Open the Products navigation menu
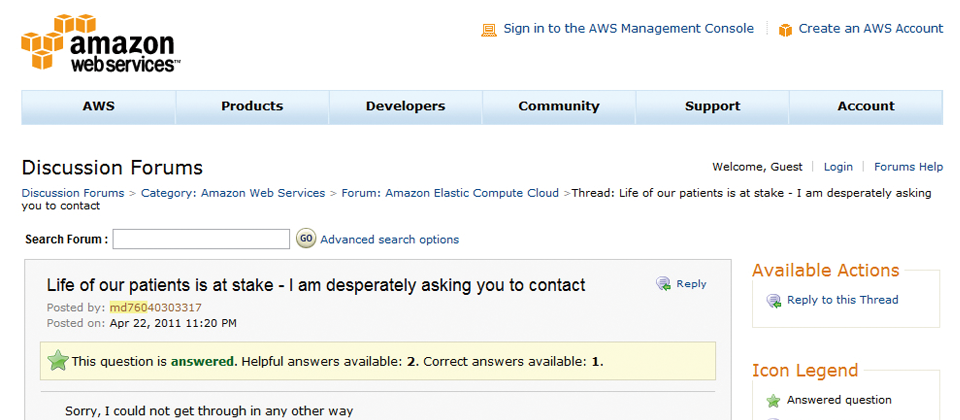This screenshot has height=420, width=960. [x=252, y=107]
